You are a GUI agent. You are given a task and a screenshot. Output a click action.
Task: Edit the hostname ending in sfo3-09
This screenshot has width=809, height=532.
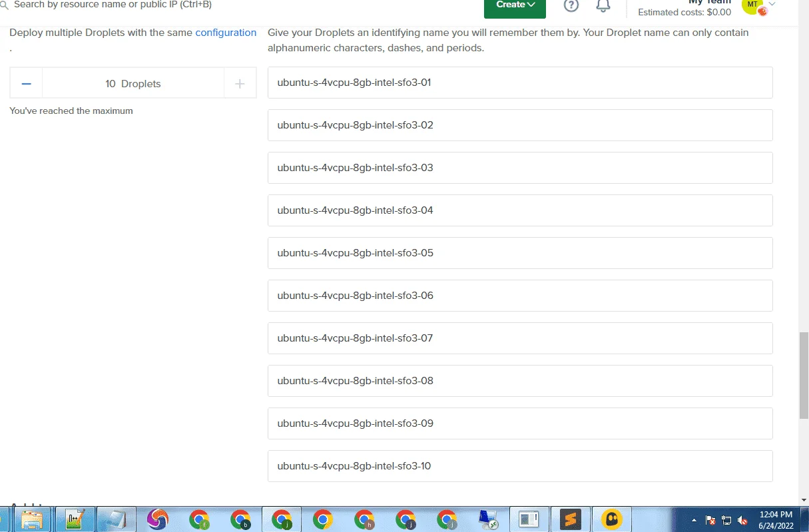pyautogui.click(x=520, y=423)
